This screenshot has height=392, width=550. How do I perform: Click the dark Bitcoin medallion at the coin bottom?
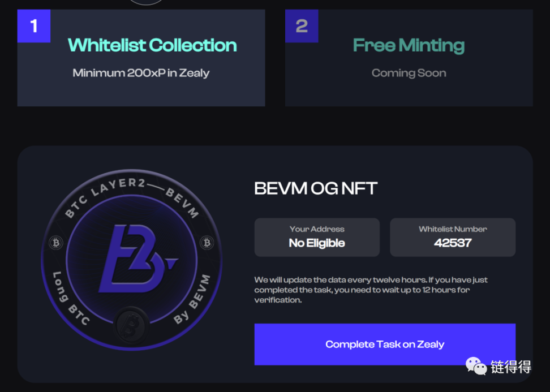click(131, 325)
